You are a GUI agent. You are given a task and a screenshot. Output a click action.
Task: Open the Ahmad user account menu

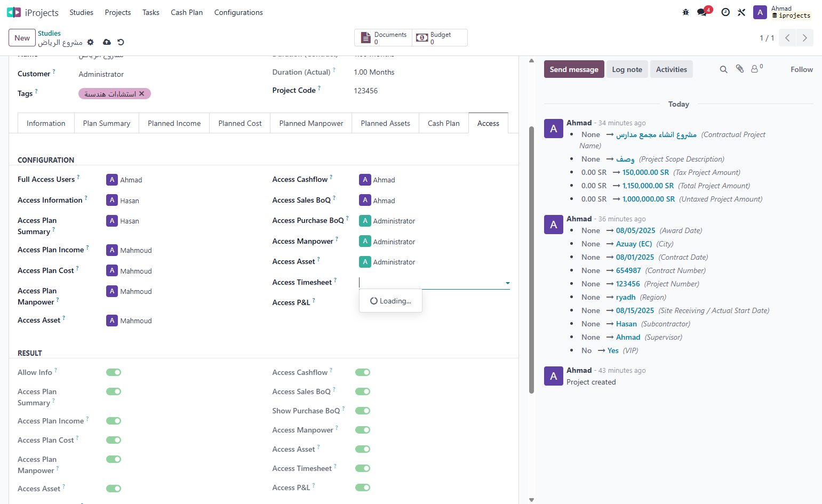coord(783,12)
